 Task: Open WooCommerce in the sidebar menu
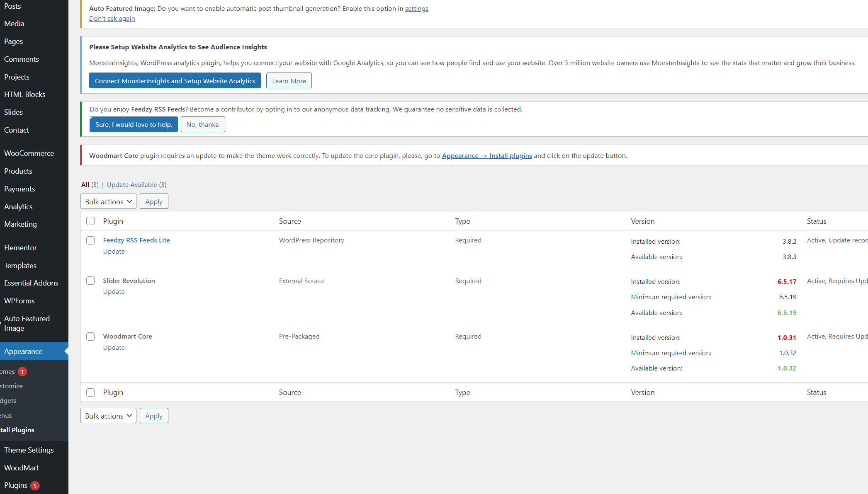pyautogui.click(x=29, y=153)
